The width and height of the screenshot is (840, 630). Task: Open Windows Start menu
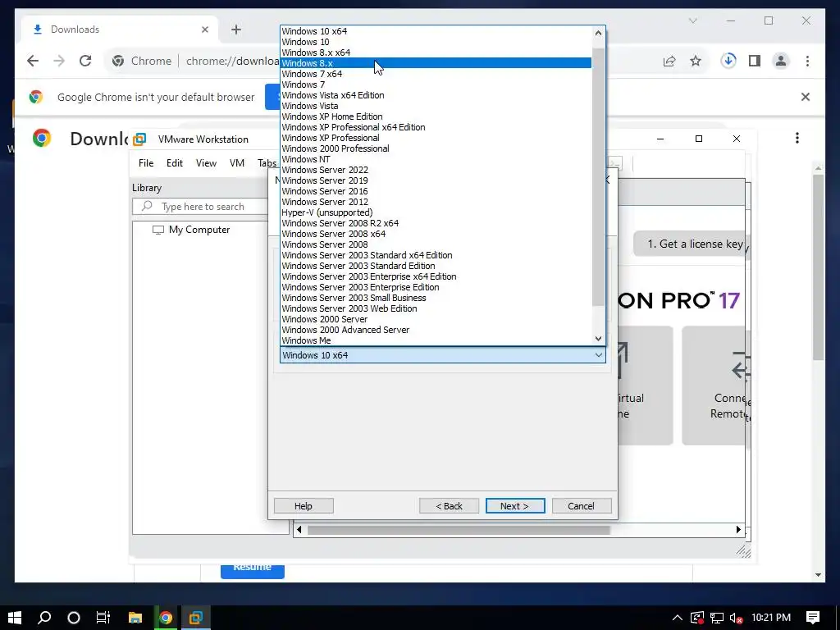click(x=15, y=618)
